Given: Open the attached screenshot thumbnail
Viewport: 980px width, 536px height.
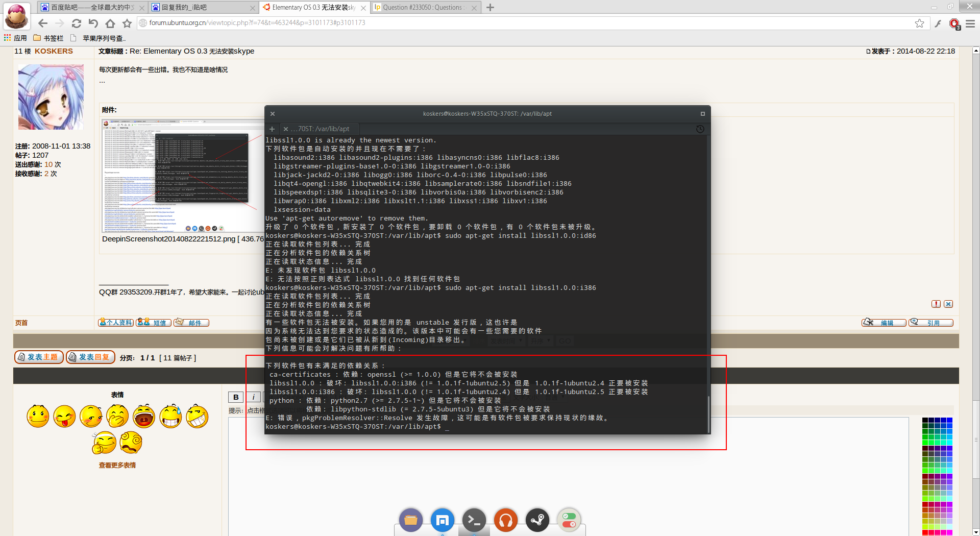Looking at the screenshot, I should (183, 176).
